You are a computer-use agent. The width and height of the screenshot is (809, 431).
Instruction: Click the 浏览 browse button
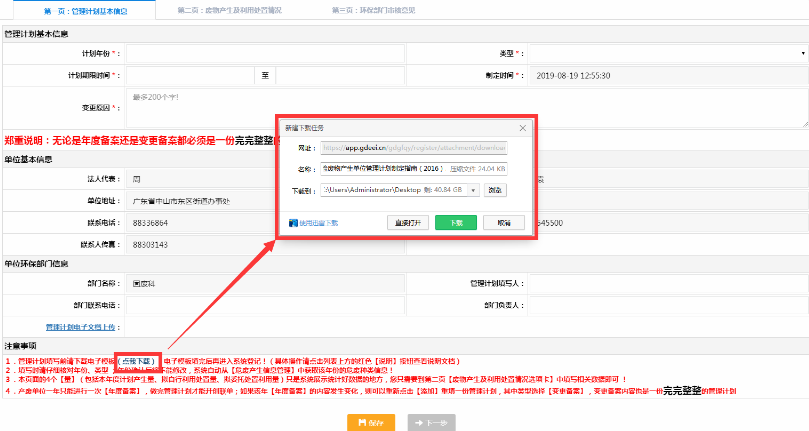click(x=495, y=190)
